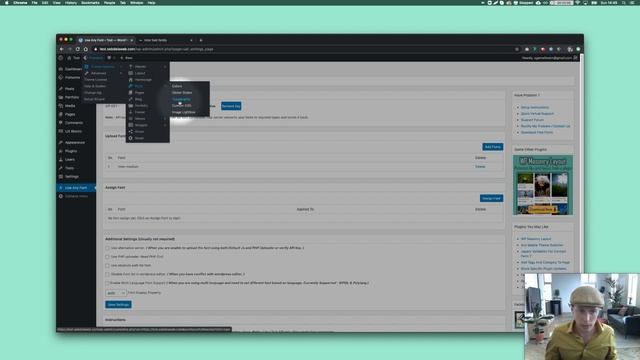Click the Reset entry in Theme Options submenu
Image resolution: width=640 pixels, height=360 pixels.
139,138
